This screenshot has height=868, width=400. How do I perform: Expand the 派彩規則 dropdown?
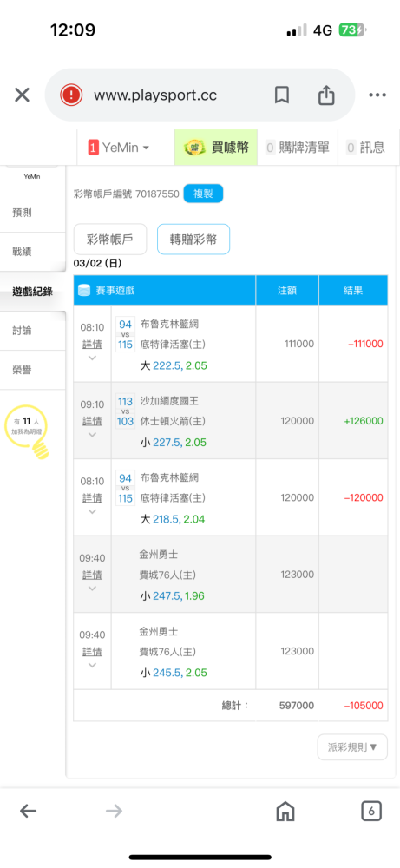pos(352,747)
